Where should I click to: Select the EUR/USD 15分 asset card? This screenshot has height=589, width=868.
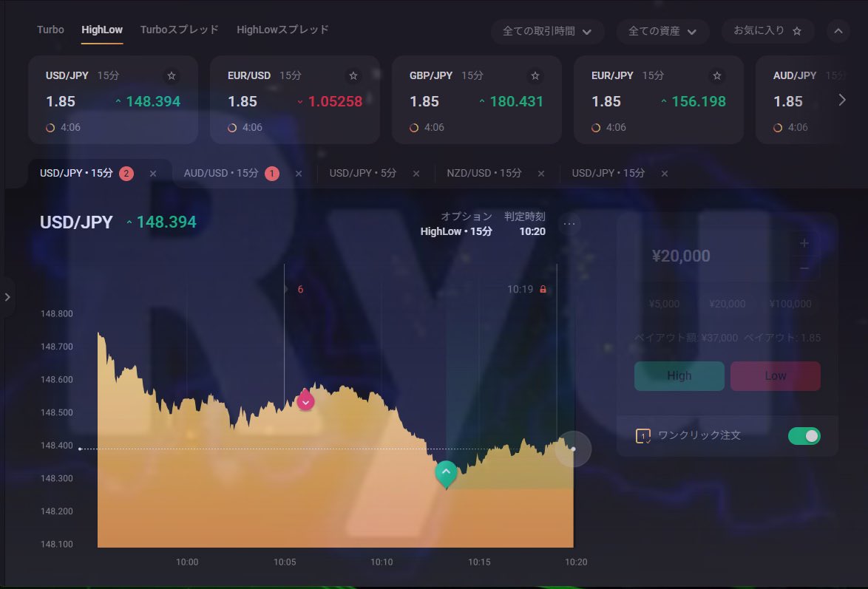pyautogui.click(x=295, y=100)
